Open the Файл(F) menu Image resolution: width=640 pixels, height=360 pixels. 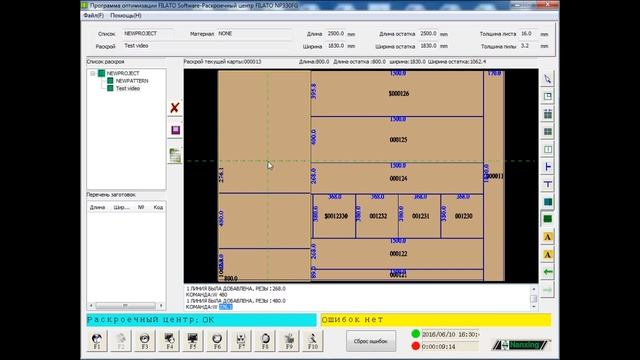point(93,16)
